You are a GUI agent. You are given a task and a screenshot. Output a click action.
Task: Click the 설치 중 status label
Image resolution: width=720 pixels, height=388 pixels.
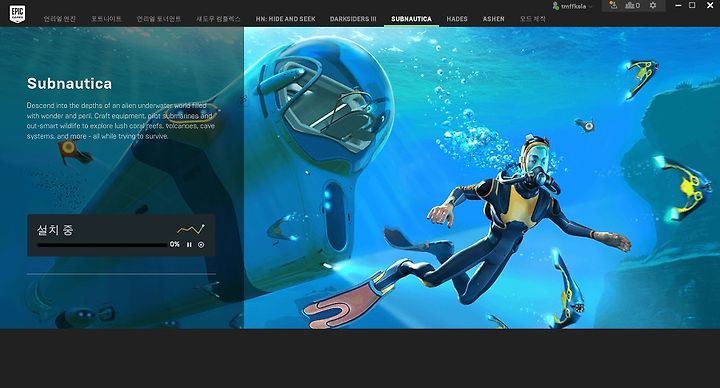pos(55,230)
